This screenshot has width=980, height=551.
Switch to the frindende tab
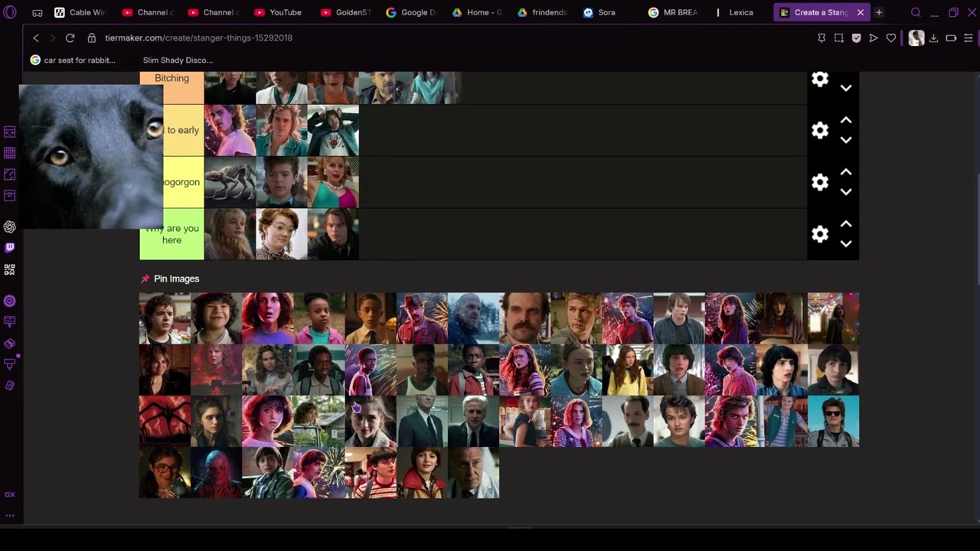[543, 12]
